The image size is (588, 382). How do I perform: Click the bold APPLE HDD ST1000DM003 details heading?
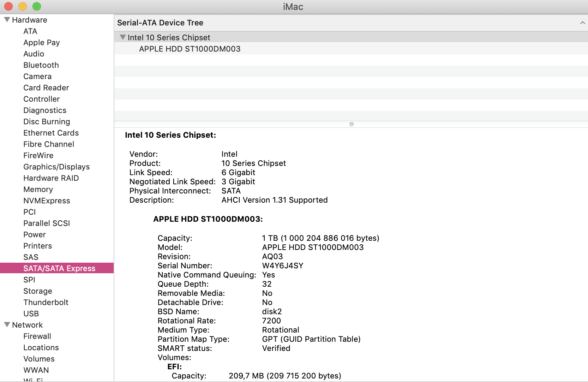coord(208,219)
